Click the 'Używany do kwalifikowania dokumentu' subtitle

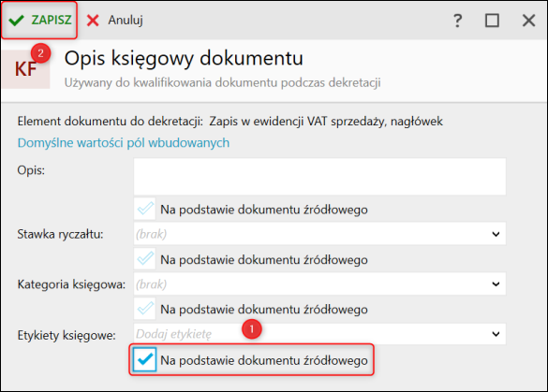[222, 82]
